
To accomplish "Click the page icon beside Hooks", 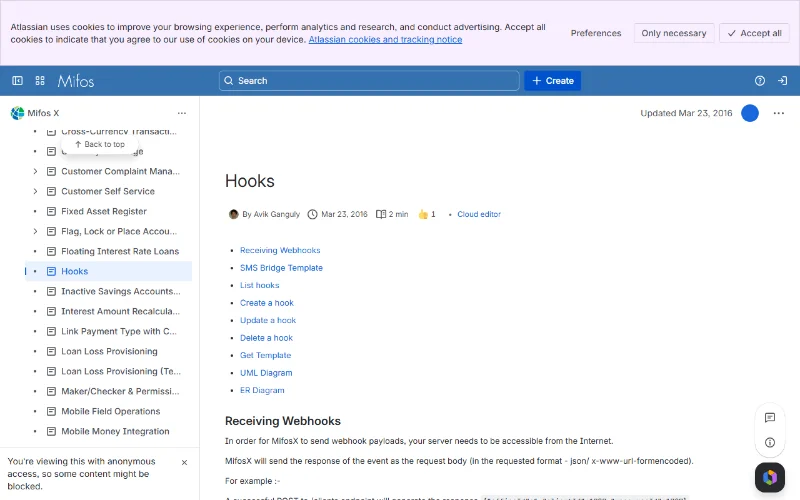I will pyautogui.click(x=51, y=271).
